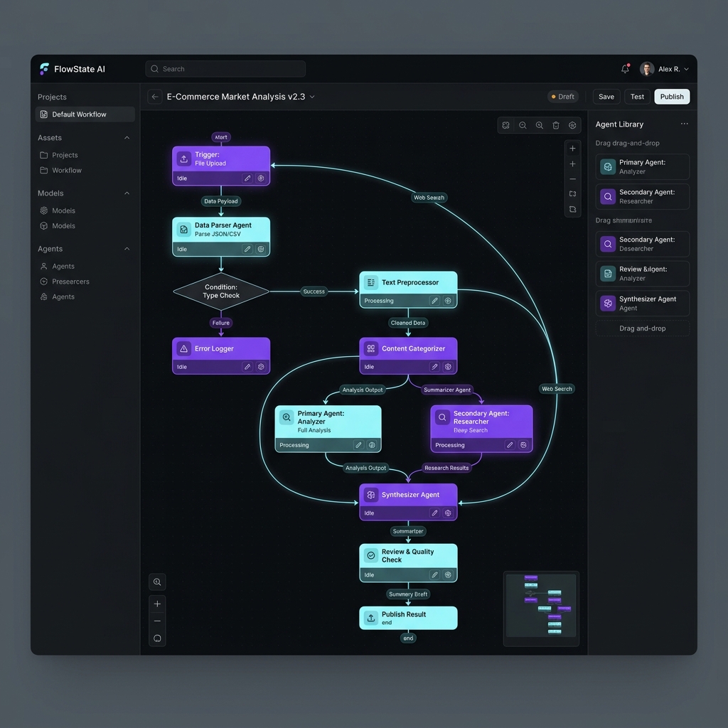Focus the Search field

(x=225, y=69)
